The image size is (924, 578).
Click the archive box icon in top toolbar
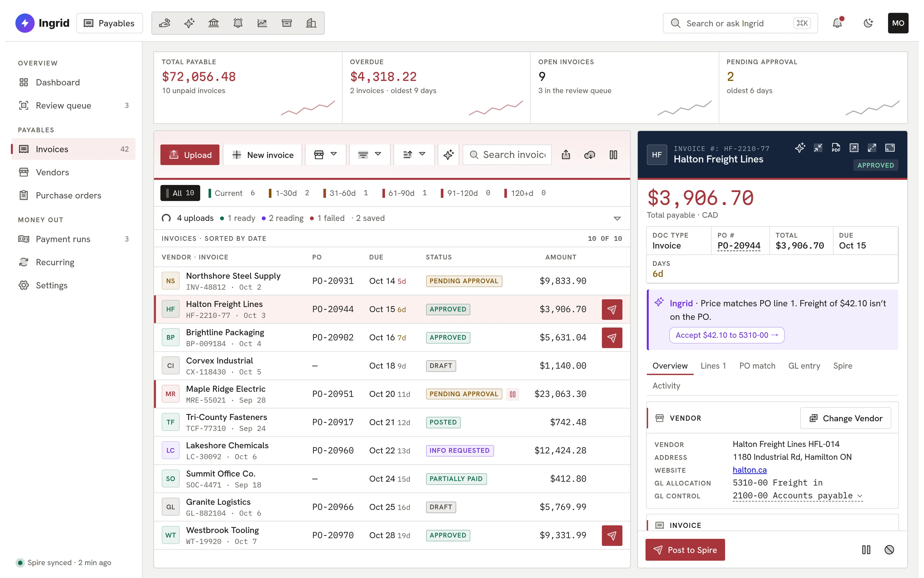point(287,23)
